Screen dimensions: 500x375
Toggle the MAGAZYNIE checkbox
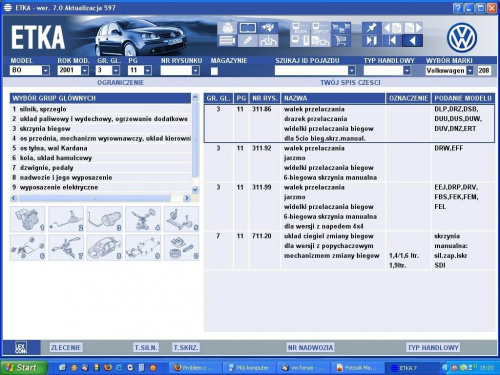[x=214, y=71]
